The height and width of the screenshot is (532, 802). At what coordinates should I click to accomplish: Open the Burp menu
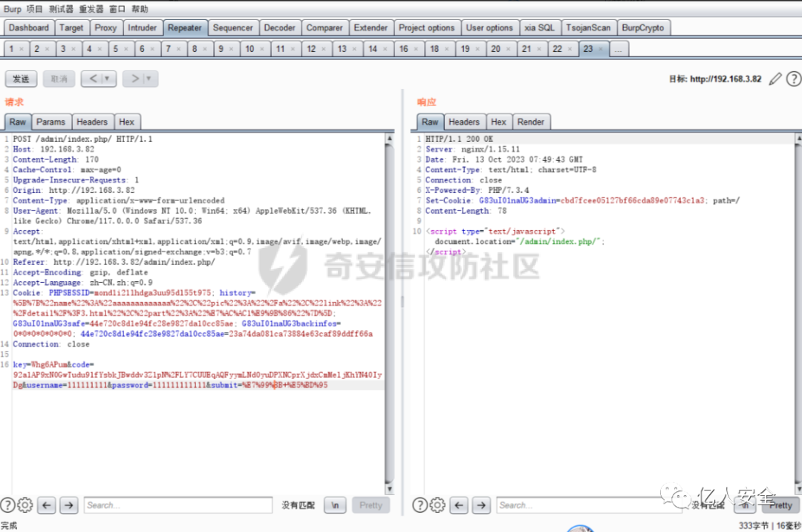[13, 9]
